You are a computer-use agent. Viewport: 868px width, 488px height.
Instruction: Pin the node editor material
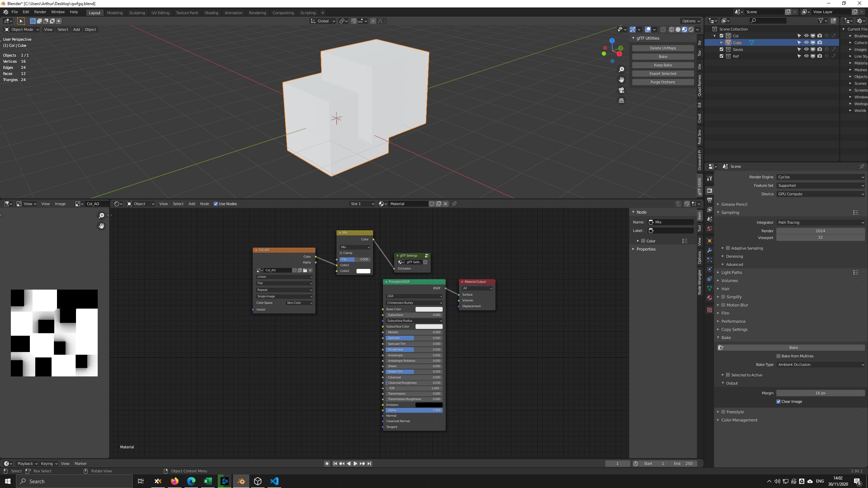pyautogui.click(x=454, y=204)
